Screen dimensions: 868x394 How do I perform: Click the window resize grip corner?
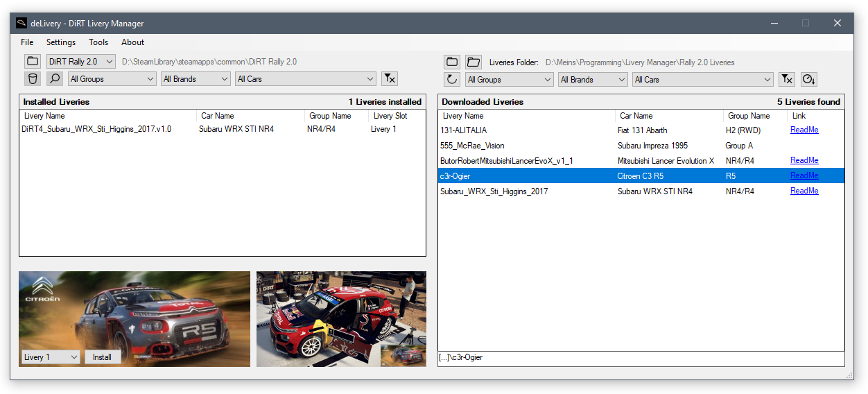849,375
